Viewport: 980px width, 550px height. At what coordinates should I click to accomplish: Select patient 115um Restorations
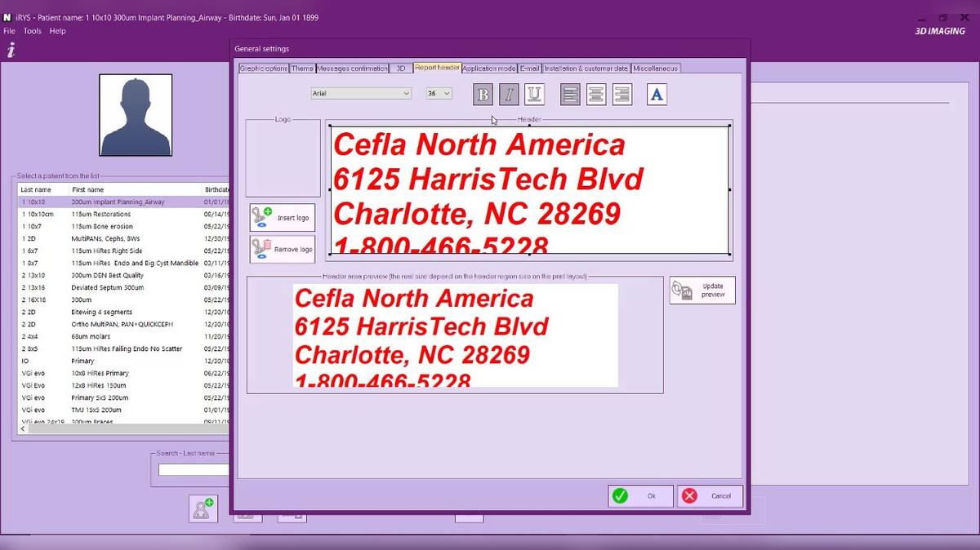tap(124, 214)
